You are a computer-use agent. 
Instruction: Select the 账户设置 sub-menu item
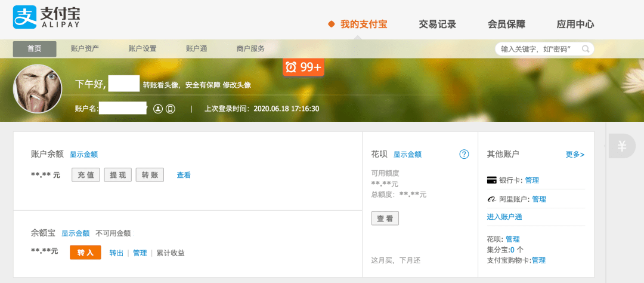[x=142, y=49]
